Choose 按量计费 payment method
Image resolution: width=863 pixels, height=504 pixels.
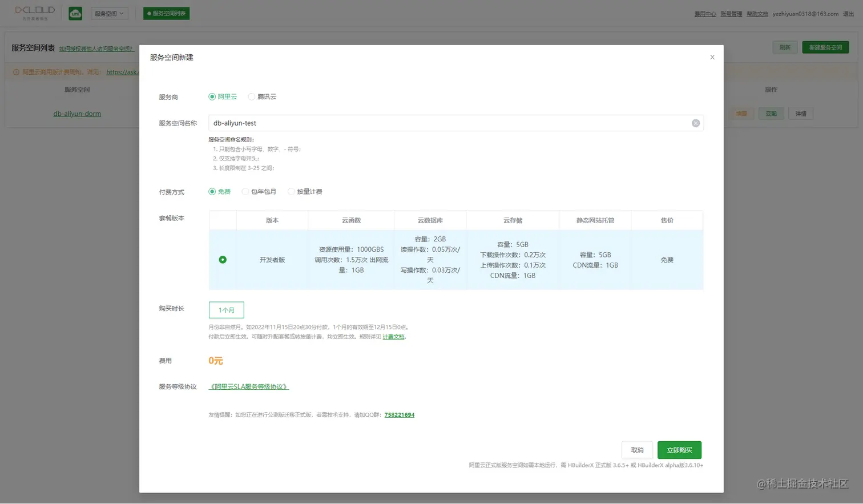point(305,192)
